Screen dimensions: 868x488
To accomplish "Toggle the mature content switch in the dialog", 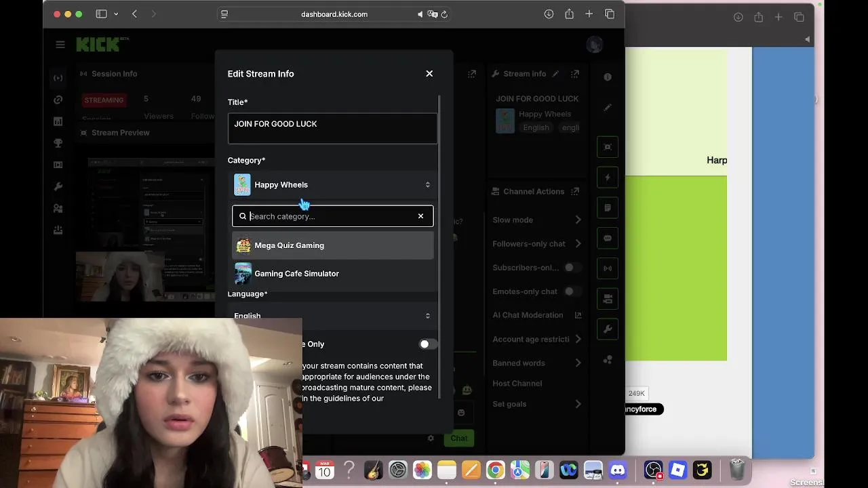I will pos(427,344).
